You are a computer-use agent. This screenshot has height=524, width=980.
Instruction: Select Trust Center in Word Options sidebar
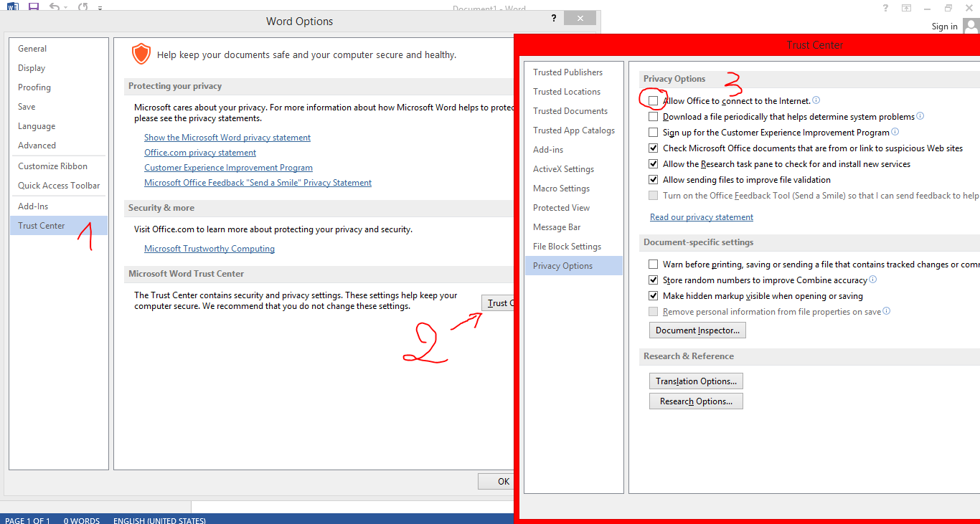[x=59, y=226]
